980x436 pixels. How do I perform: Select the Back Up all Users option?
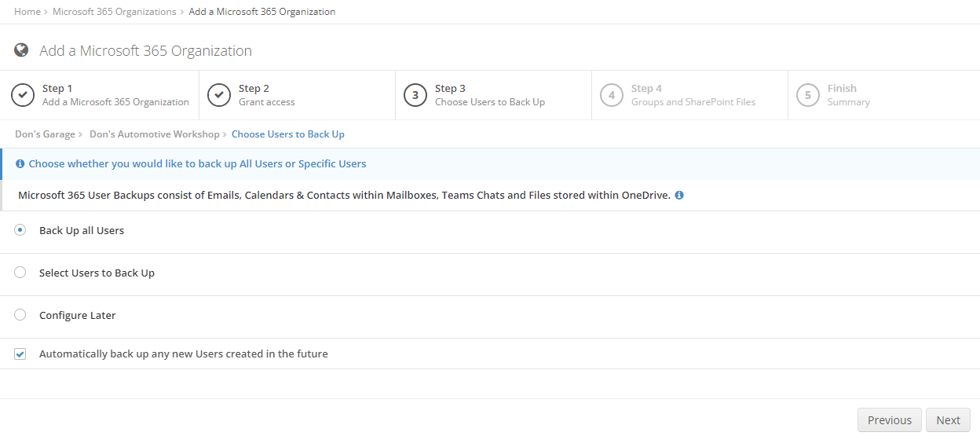20,230
